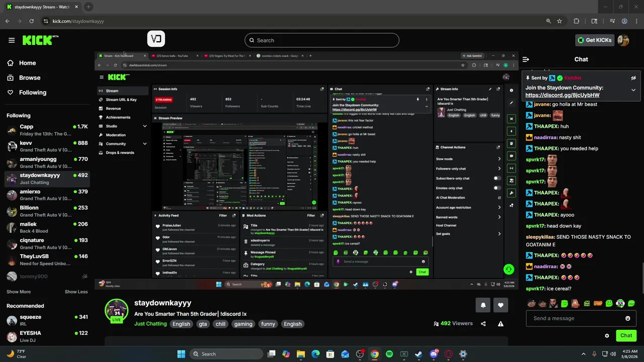Click the green Chat send button

click(x=626, y=335)
